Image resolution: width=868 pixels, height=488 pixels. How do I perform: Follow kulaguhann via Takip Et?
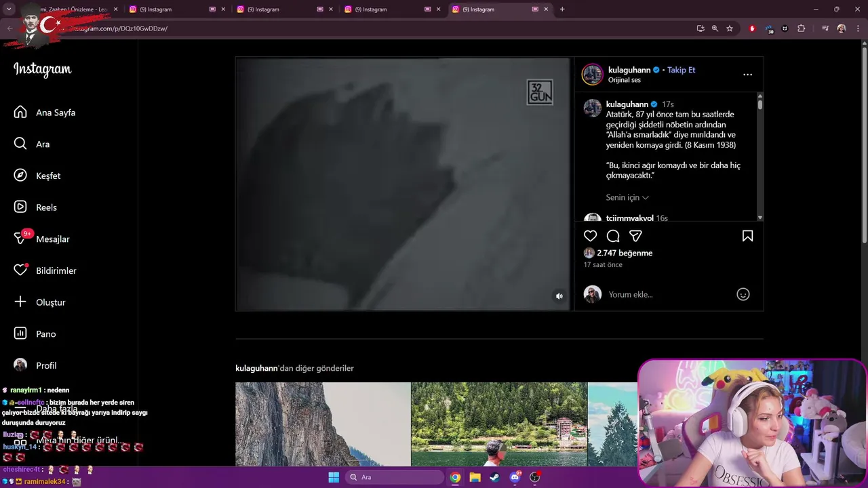(681, 70)
